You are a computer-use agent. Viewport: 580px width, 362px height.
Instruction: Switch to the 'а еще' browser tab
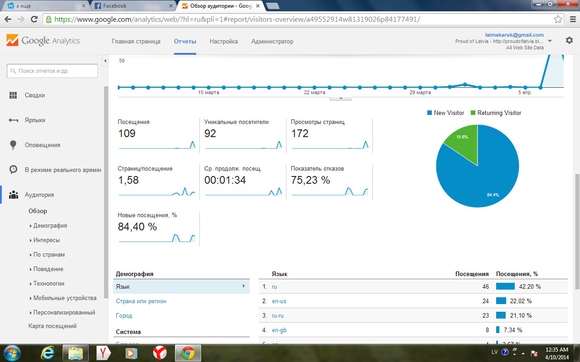46,6
